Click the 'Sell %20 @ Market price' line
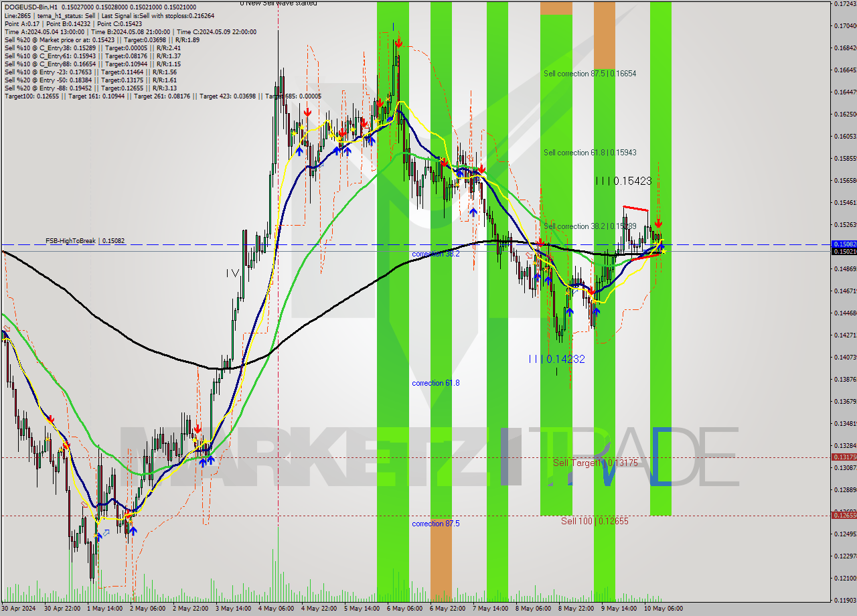 coord(101,40)
